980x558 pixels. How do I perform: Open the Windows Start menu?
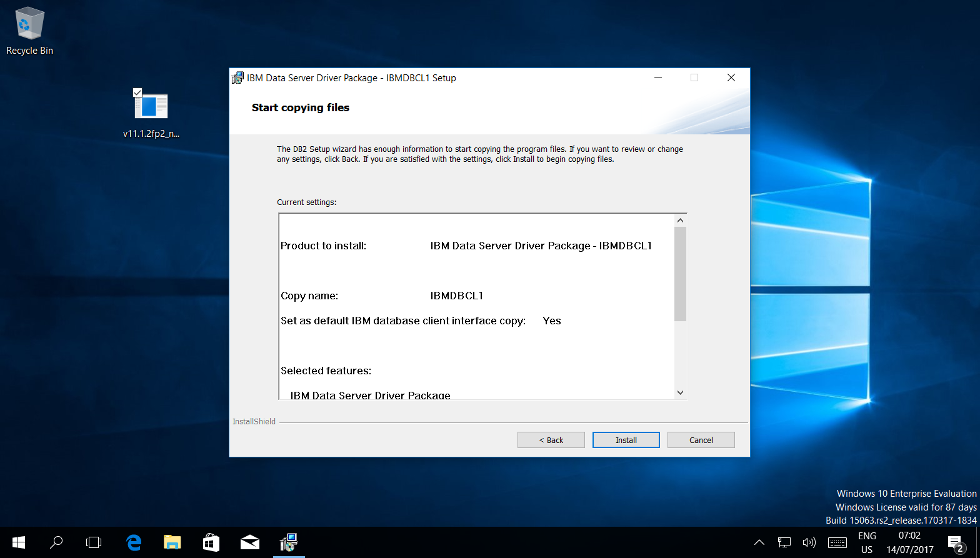click(x=19, y=542)
